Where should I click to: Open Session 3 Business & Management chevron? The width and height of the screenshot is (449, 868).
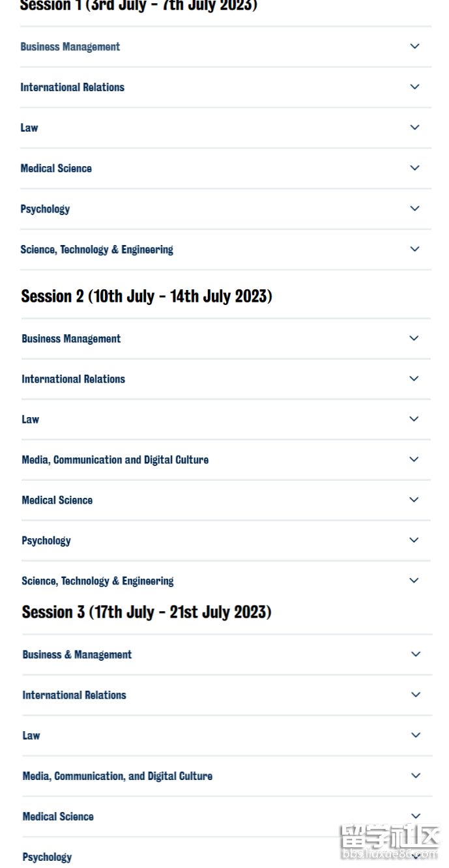(416, 654)
